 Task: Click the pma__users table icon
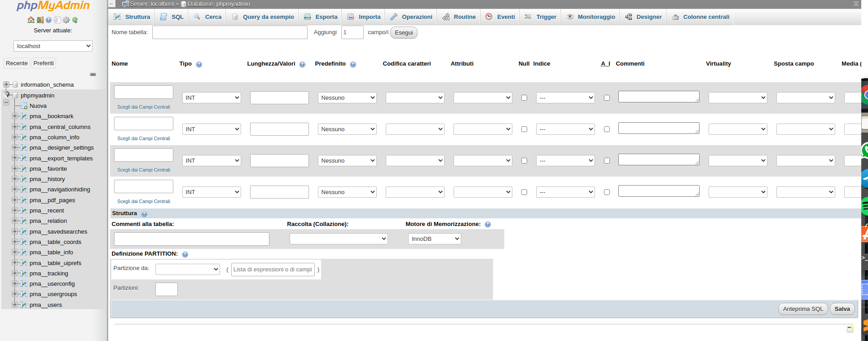24,305
